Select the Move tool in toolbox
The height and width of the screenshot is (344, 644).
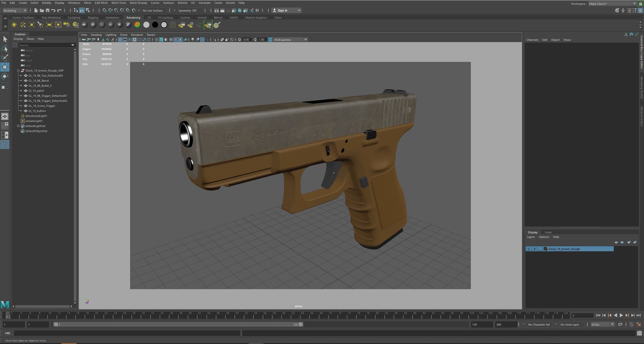(x=5, y=67)
